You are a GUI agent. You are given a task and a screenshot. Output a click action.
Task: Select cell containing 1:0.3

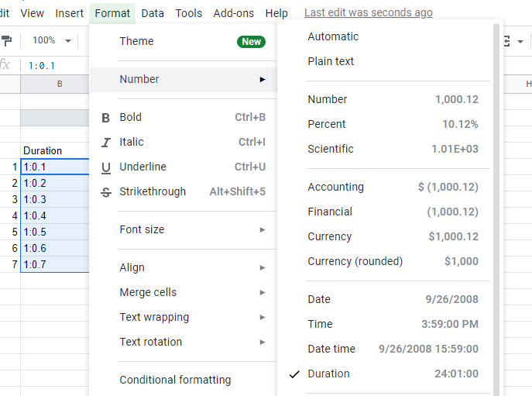pyautogui.click(x=55, y=199)
